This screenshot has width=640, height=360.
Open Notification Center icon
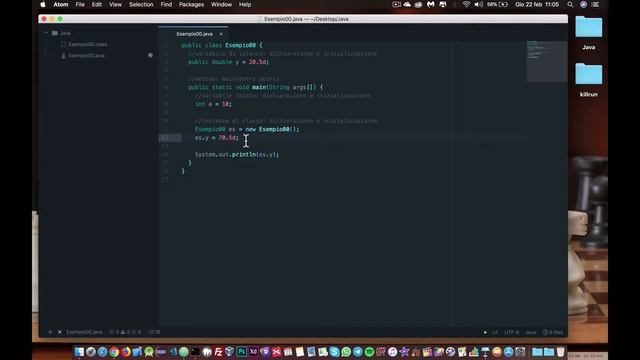tap(596, 4)
